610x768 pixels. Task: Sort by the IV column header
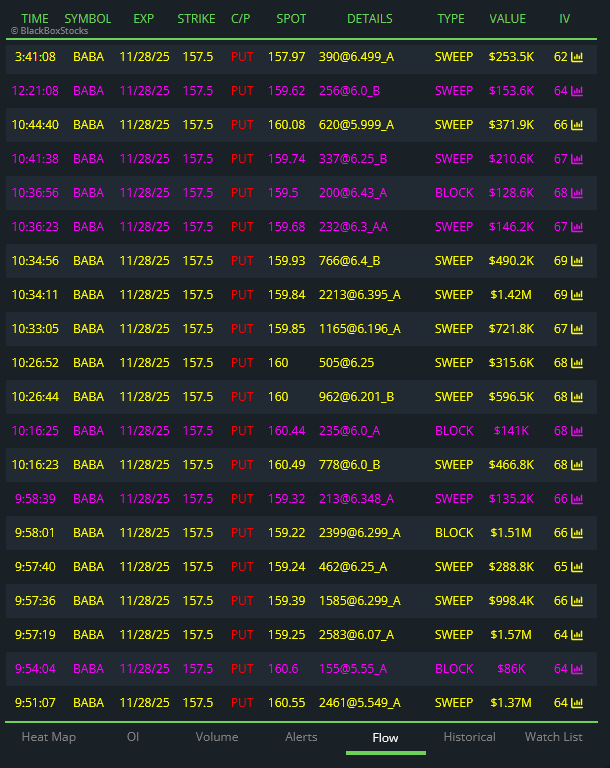[x=564, y=19]
